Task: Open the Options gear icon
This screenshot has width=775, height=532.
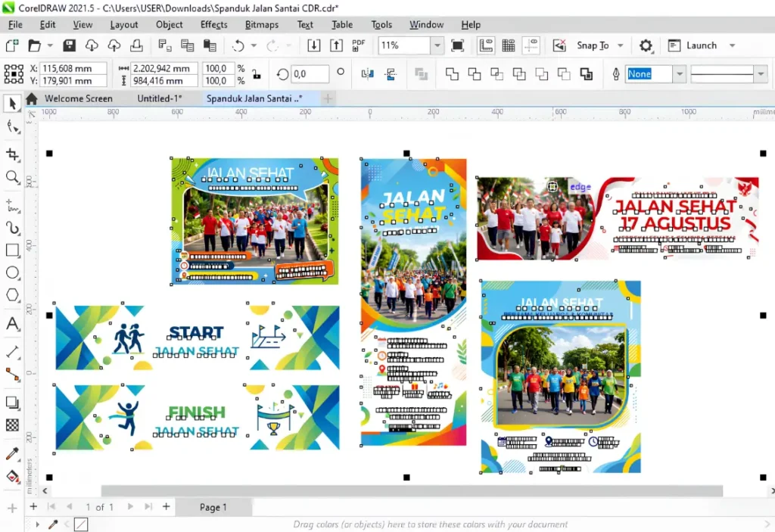Action: [646, 45]
